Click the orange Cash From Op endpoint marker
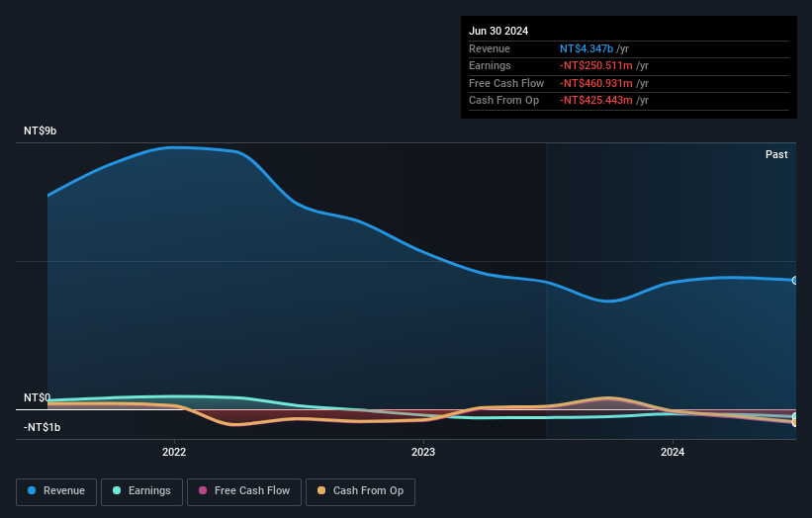 [795, 422]
